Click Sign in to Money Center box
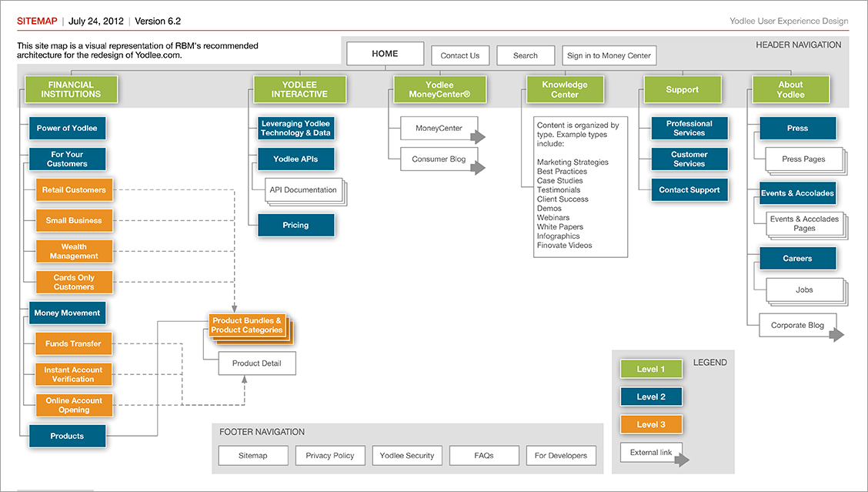 (x=609, y=55)
